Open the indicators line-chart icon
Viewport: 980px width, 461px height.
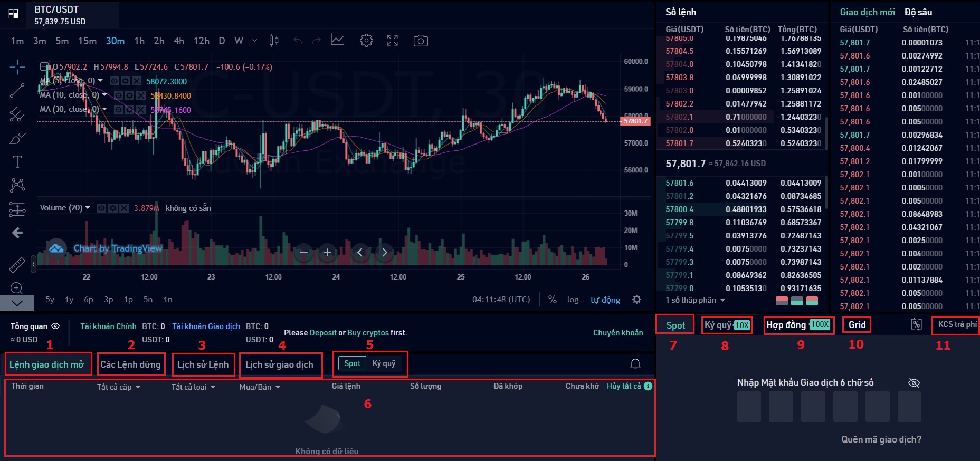click(338, 40)
